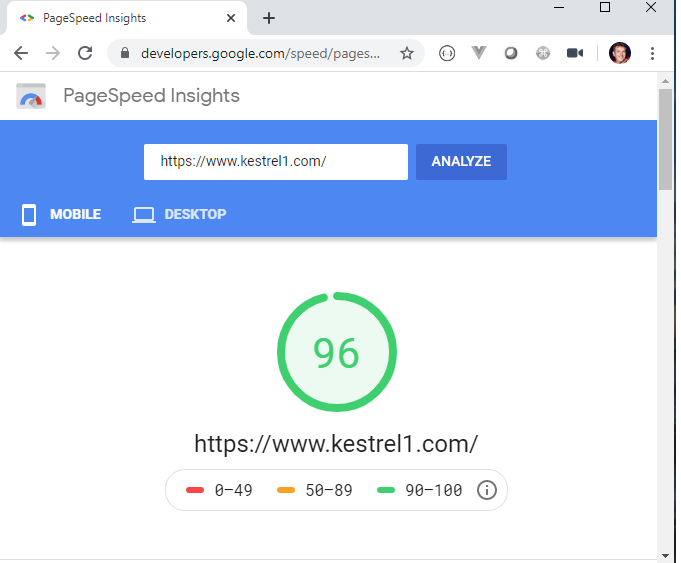Switch to the Desktop results tab

(180, 214)
